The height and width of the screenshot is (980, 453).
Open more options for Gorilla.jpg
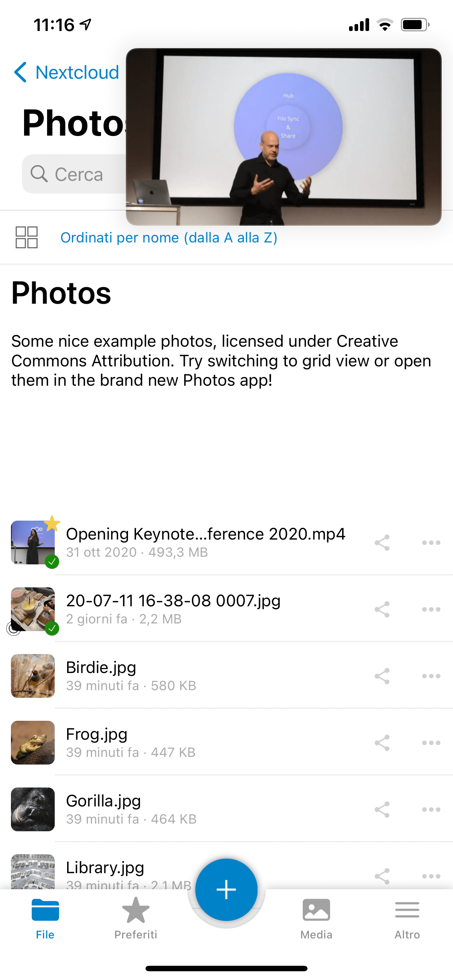pyautogui.click(x=431, y=810)
